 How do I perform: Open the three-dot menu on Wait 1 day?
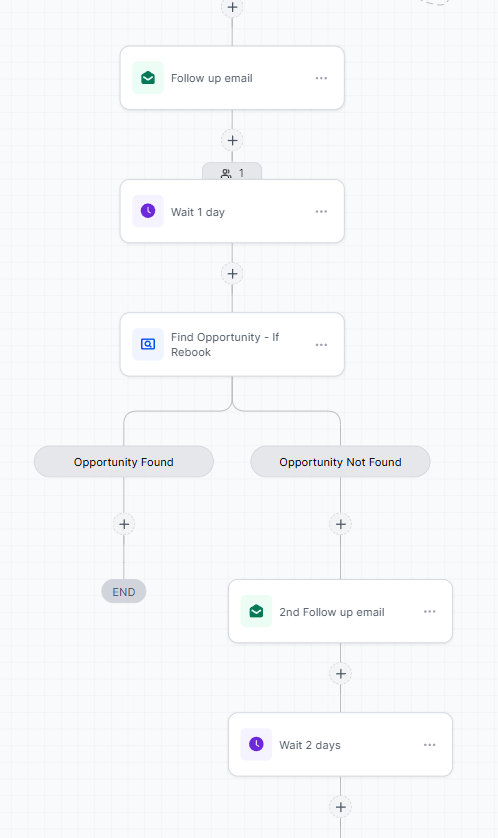[x=321, y=212]
